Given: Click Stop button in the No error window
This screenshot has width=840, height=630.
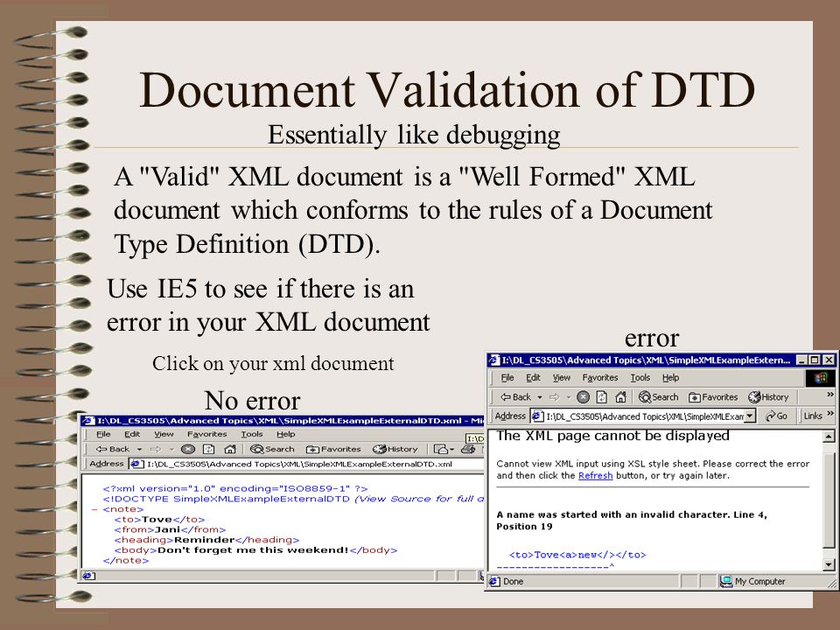Looking at the screenshot, I should [187, 449].
